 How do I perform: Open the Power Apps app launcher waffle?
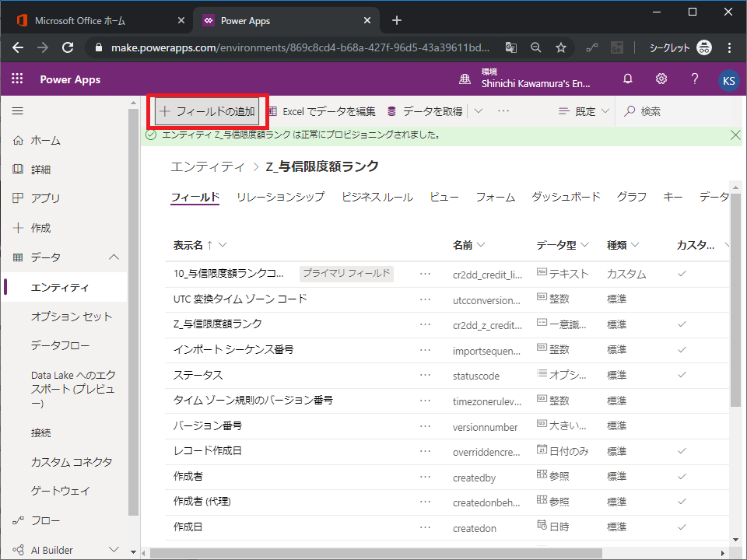(x=17, y=79)
